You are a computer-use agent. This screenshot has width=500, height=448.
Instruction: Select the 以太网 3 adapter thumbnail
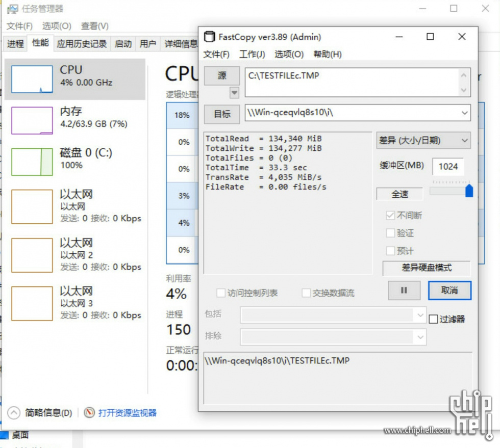(x=32, y=303)
